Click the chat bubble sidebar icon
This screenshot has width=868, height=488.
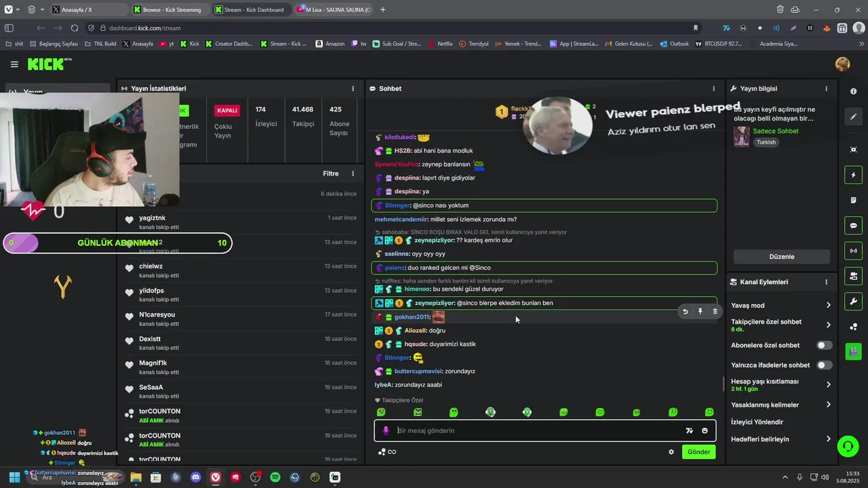point(853,226)
